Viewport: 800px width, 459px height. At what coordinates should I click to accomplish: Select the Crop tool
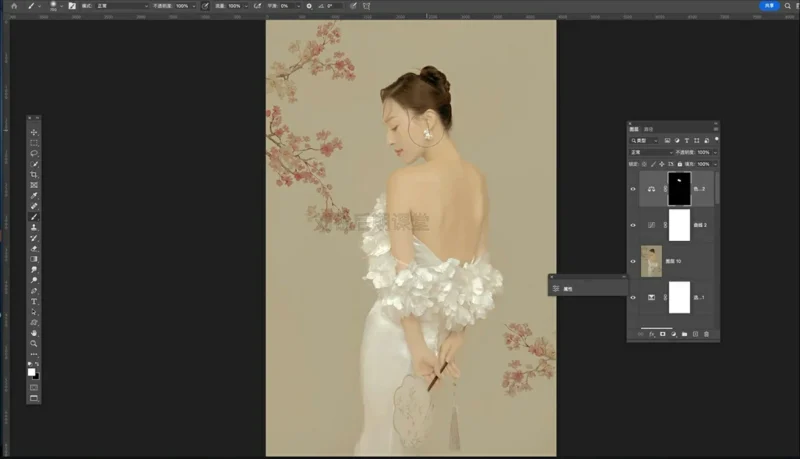pyautogui.click(x=34, y=174)
